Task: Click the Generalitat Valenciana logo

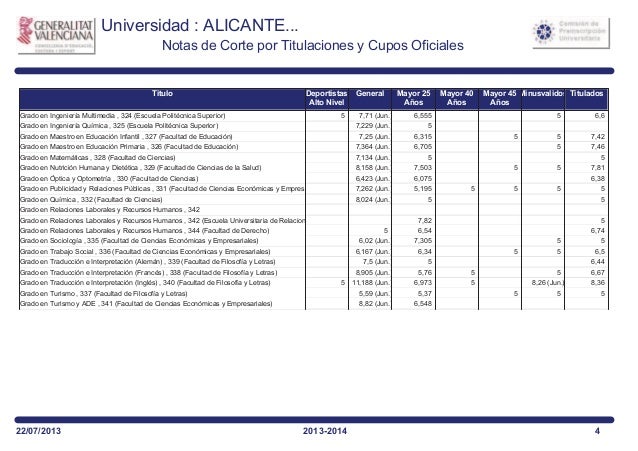Action: (56, 35)
